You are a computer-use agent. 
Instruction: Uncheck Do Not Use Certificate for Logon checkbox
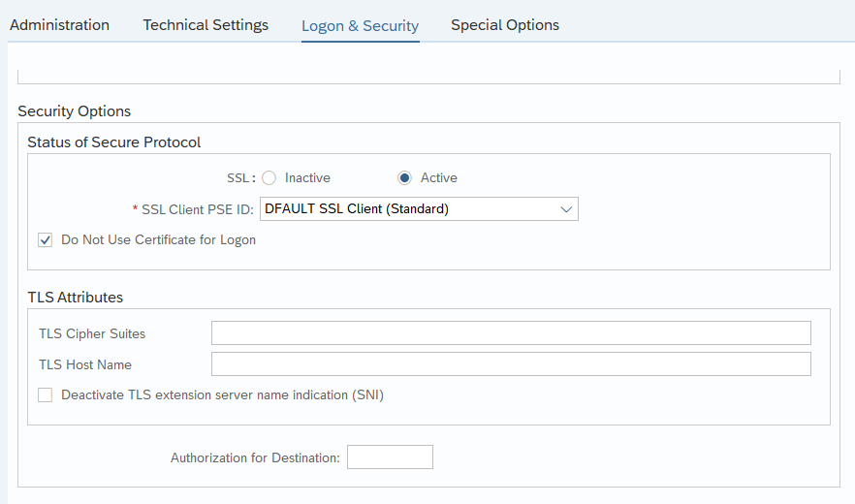(x=46, y=240)
